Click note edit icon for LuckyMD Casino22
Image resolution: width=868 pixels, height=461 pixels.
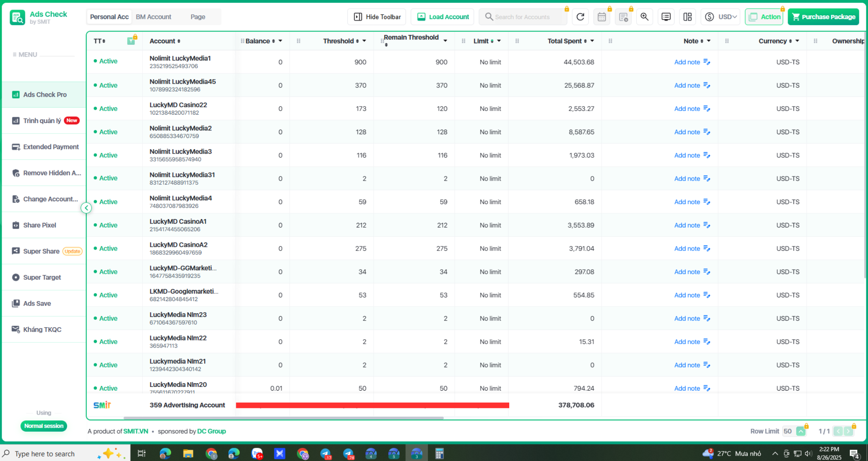707,109
